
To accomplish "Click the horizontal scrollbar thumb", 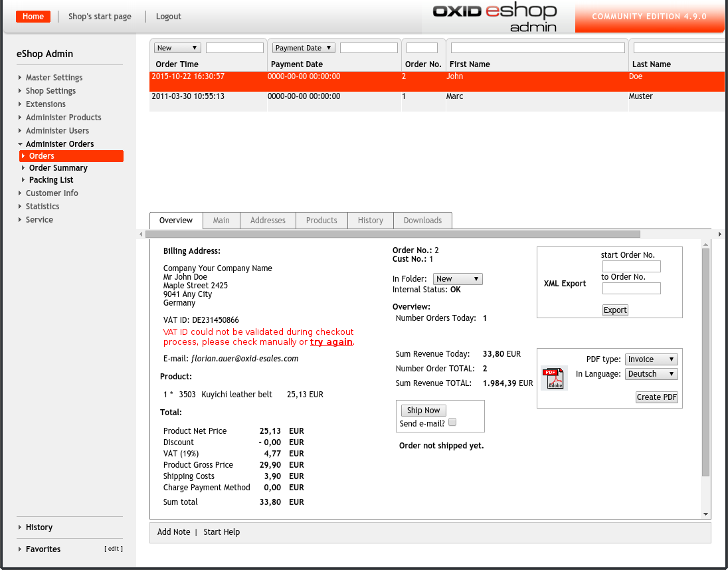I will 392,235.
